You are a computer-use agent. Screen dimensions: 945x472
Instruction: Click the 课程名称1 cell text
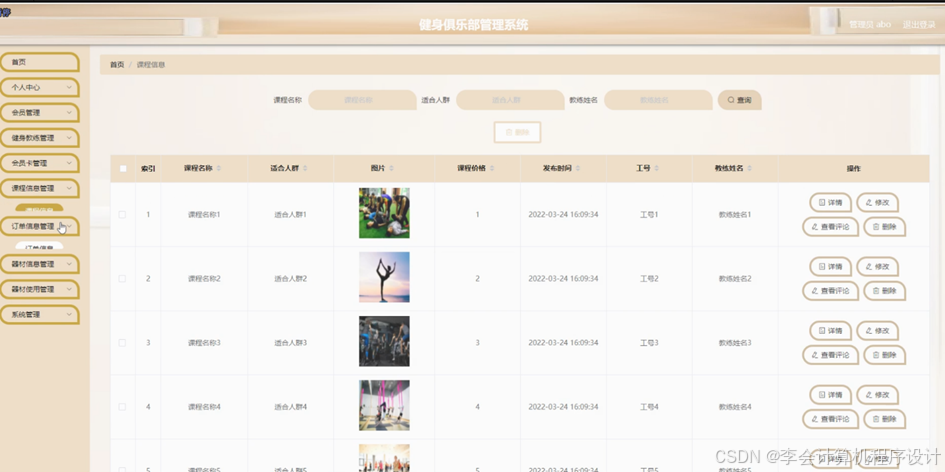click(x=204, y=215)
